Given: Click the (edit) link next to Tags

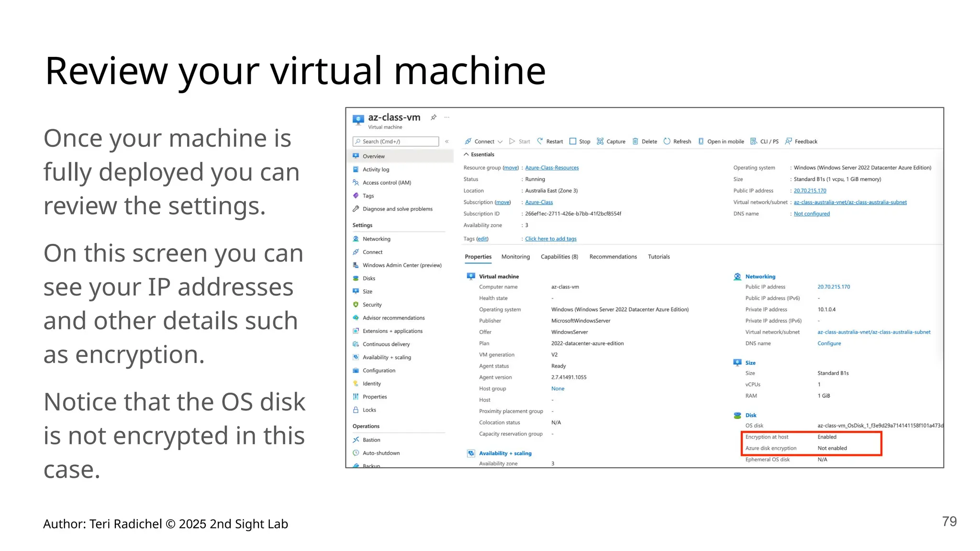Looking at the screenshot, I should [482, 239].
